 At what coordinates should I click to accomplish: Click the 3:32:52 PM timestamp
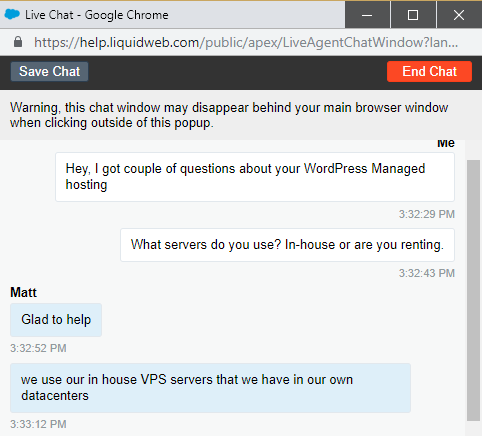coord(38,348)
